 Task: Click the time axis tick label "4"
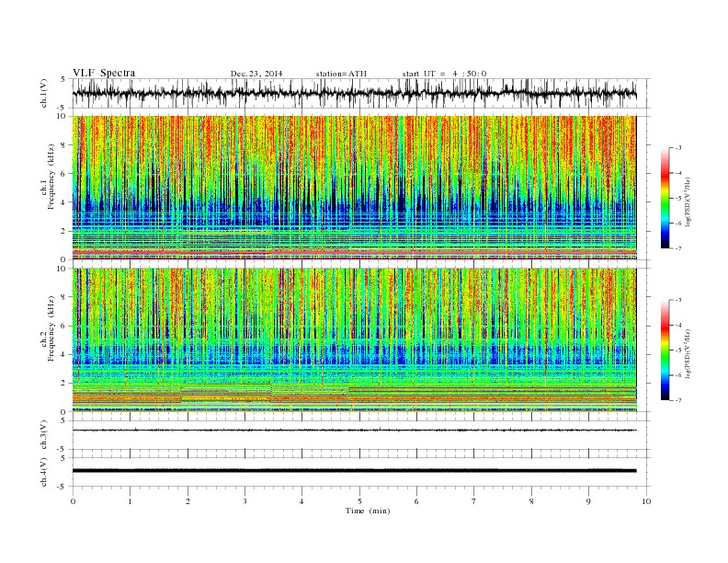[302, 501]
